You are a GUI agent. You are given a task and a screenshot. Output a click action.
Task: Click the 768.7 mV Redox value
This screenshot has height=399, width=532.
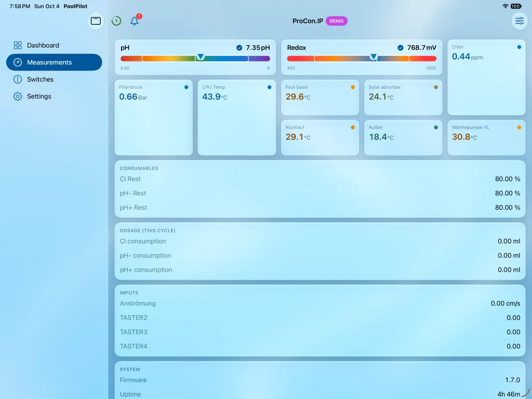[422, 48]
